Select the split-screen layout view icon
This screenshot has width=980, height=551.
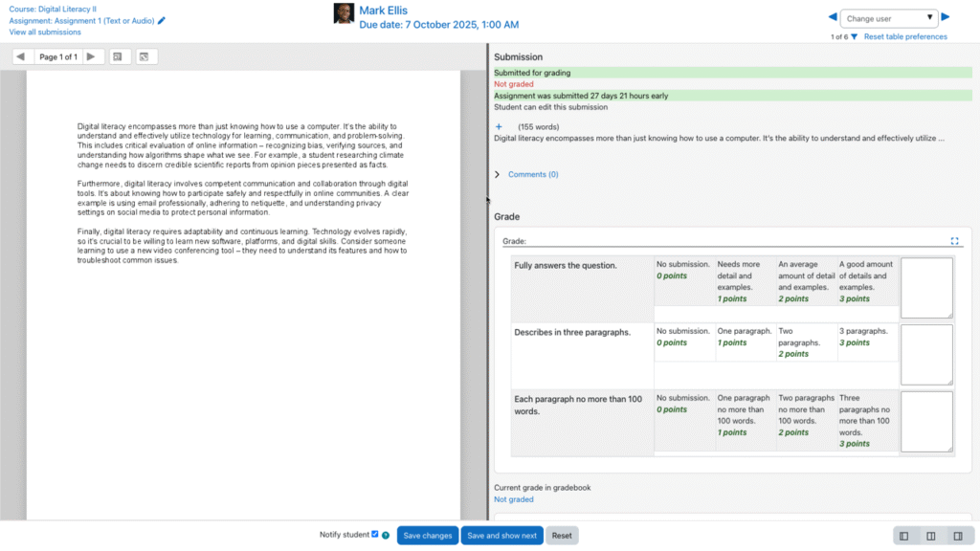930,535
